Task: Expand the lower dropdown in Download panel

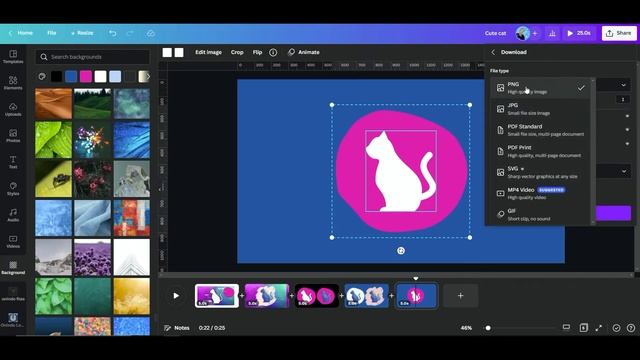Action: (x=624, y=171)
